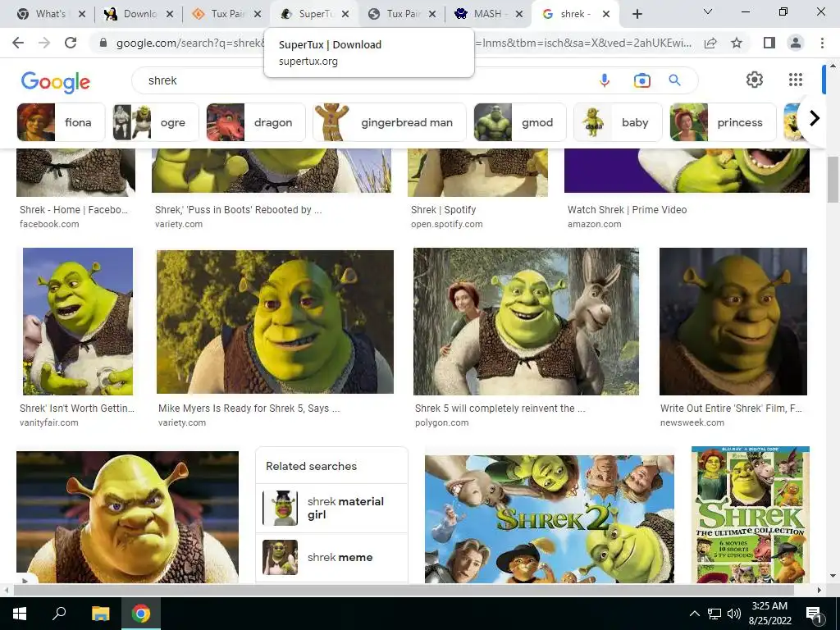840x630 pixels.
Task: Select shrek meme related search
Action: [331, 557]
